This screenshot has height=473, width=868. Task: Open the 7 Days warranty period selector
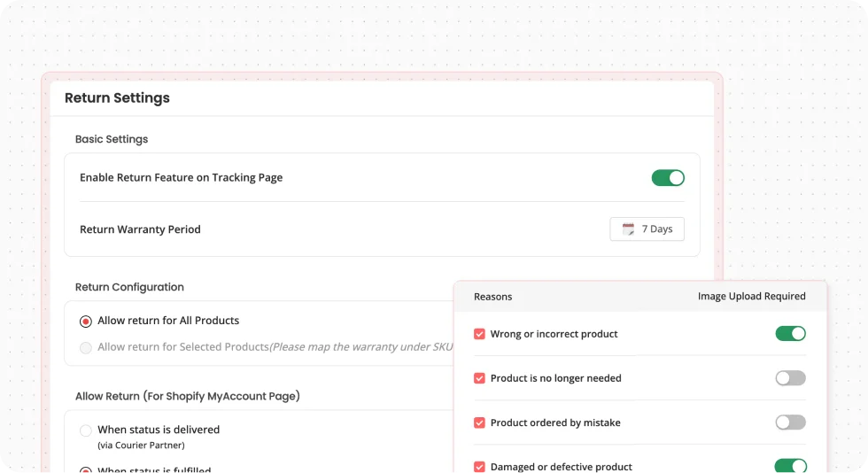647,229
